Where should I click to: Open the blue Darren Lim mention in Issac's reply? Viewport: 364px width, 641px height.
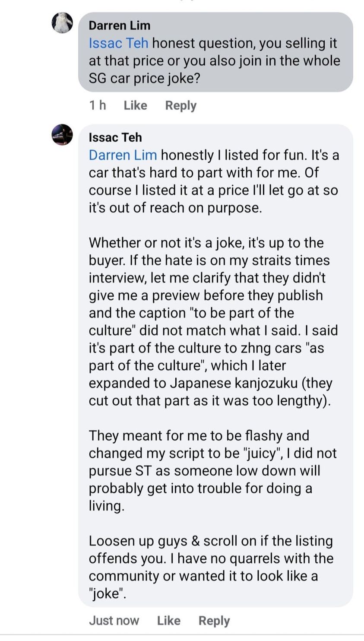123,155
